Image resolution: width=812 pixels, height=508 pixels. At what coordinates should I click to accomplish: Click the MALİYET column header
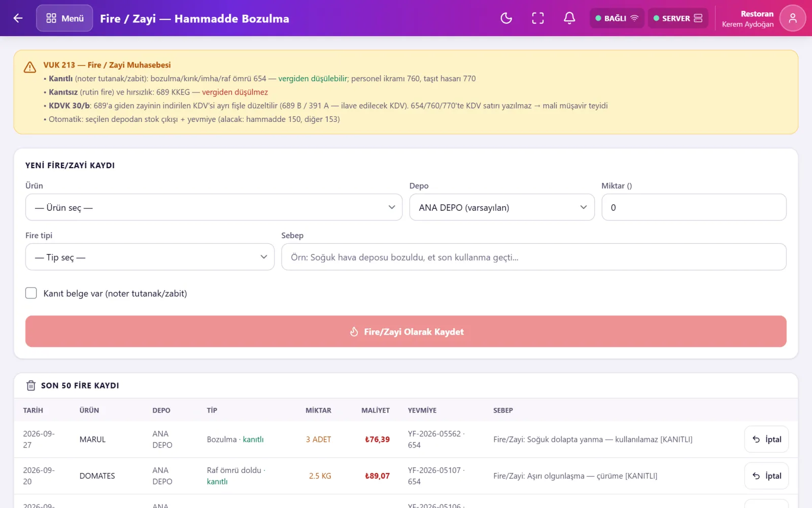point(376,410)
